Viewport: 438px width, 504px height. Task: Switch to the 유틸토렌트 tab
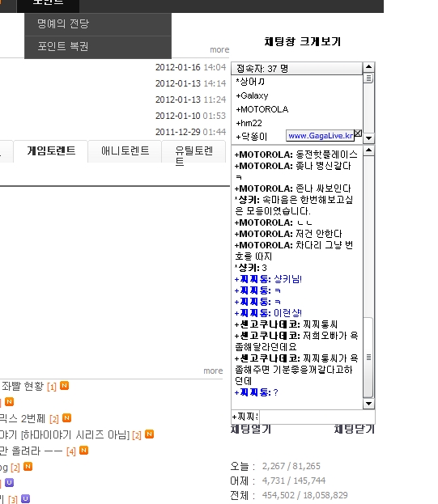(193, 155)
